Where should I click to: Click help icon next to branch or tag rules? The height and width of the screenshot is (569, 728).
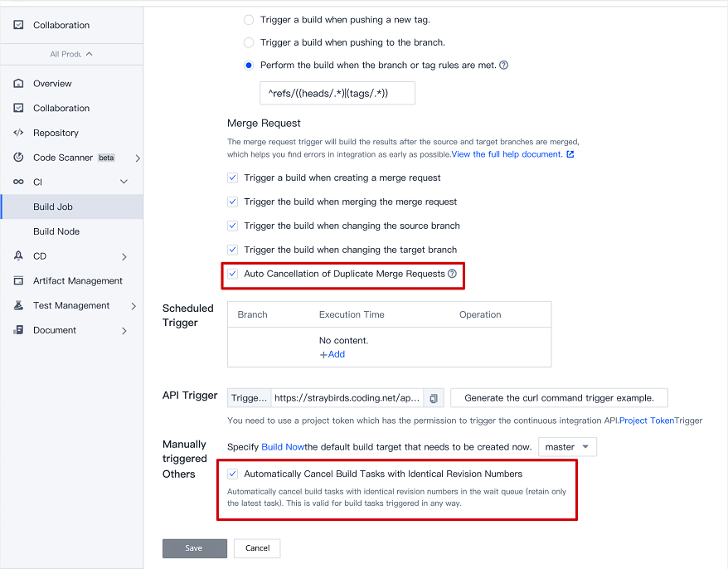point(504,65)
